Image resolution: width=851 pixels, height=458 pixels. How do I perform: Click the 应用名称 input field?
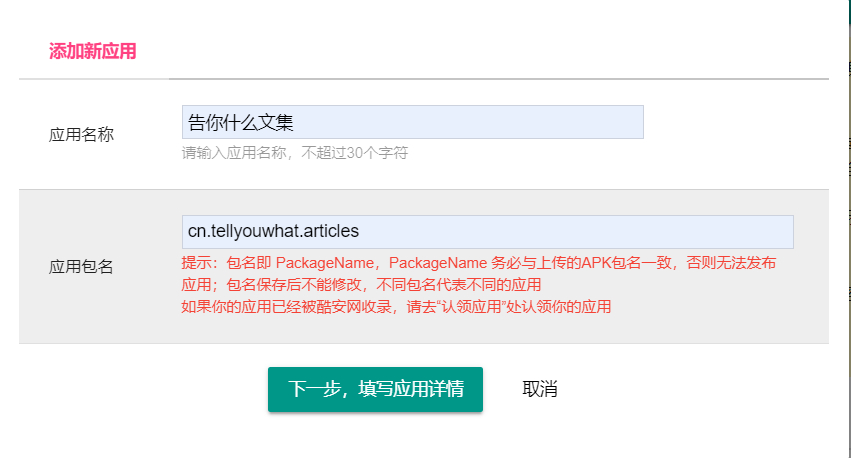[x=412, y=122]
